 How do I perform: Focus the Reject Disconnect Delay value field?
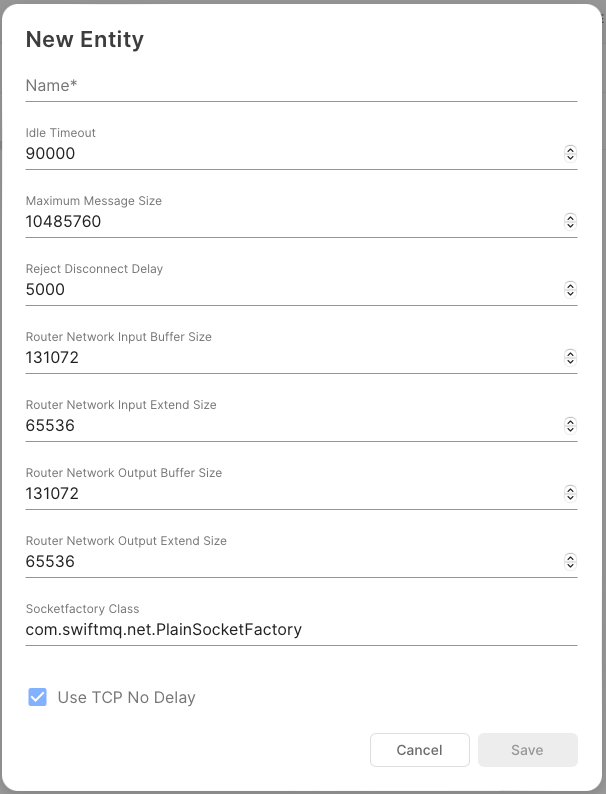(290, 290)
